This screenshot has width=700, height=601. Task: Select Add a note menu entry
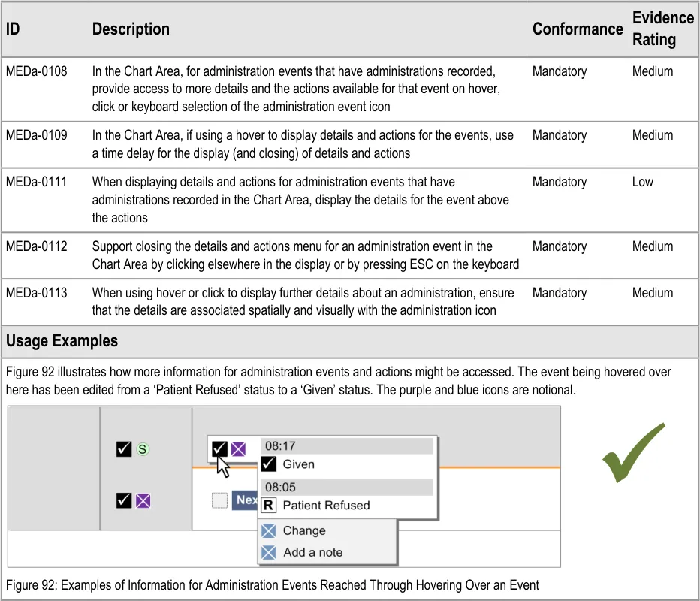click(312, 552)
